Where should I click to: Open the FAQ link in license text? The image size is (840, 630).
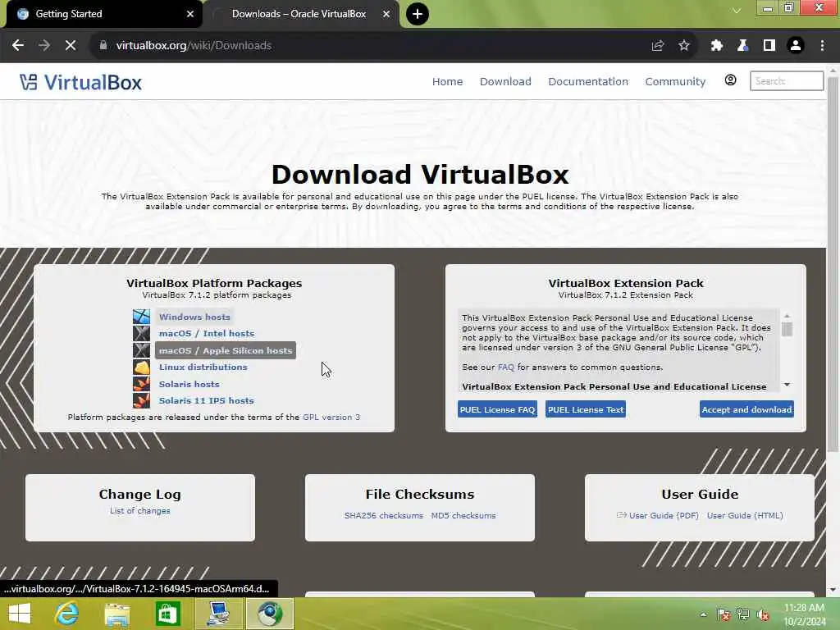(x=505, y=367)
